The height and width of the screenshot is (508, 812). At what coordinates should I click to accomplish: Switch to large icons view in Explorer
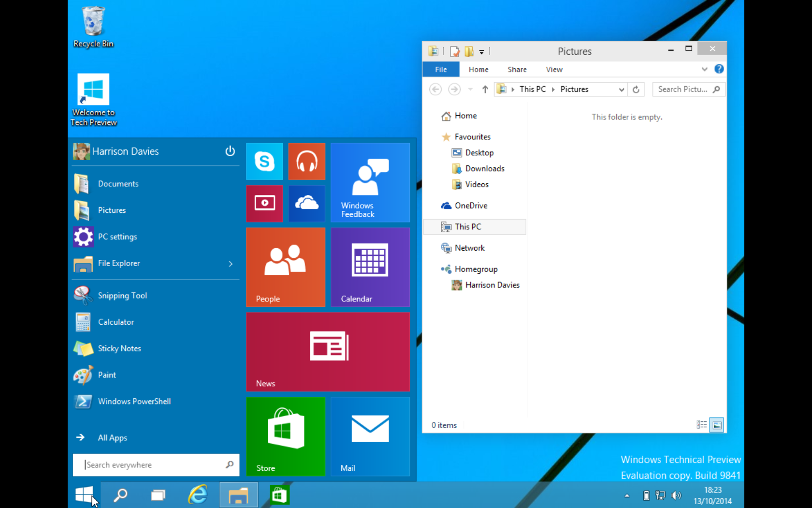tap(717, 425)
